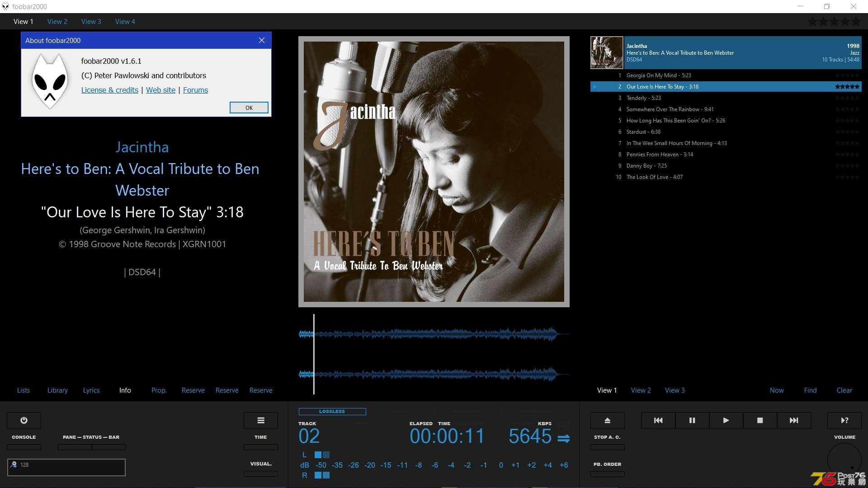Open the Web site link

click(160, 90)
